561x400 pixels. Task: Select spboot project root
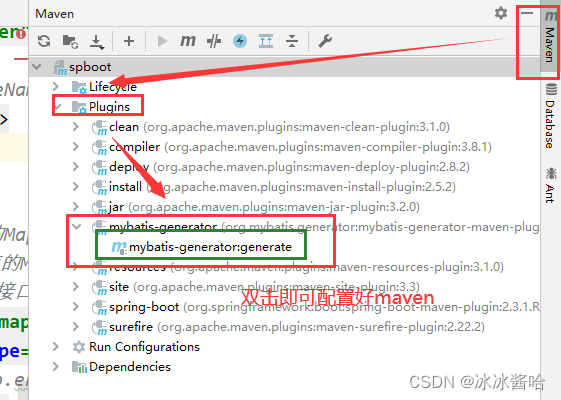pyautogui.click(x=284, y=67)
